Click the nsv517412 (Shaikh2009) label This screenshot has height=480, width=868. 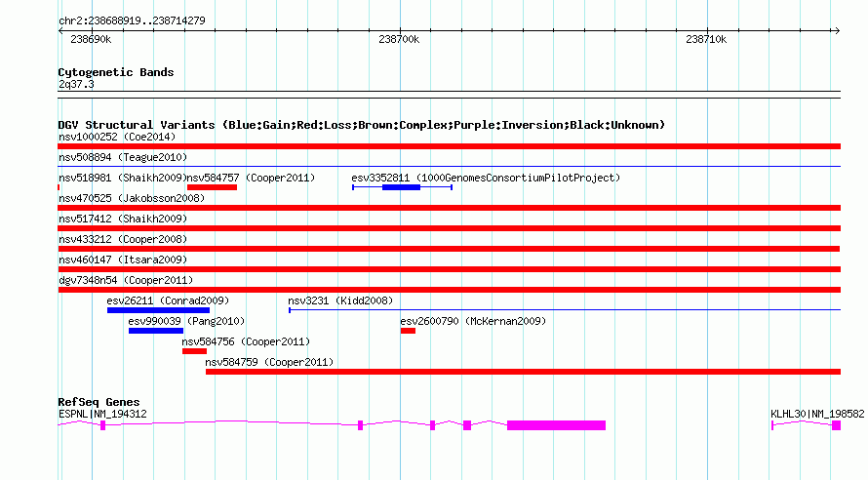click(123, 219)
